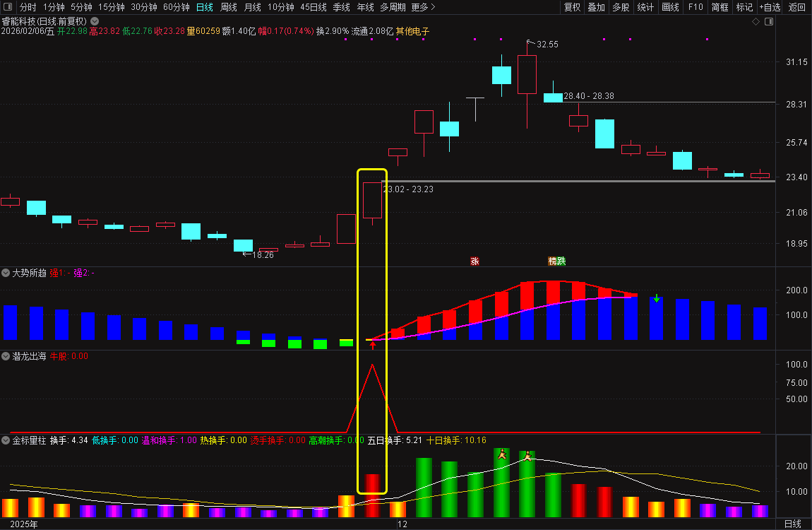
Task: Click the 复权 button
Action: 572,7
